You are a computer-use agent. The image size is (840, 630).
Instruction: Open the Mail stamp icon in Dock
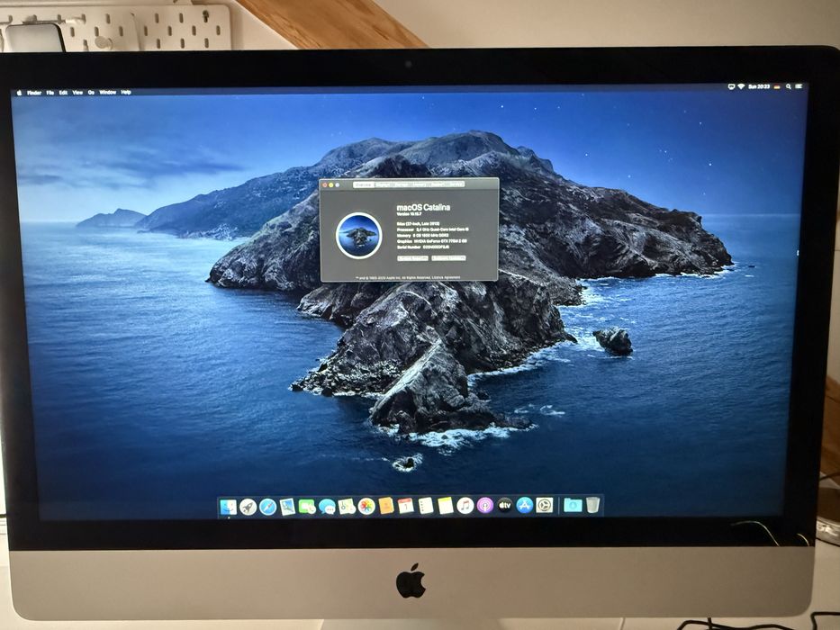click(x=287, y=507)
